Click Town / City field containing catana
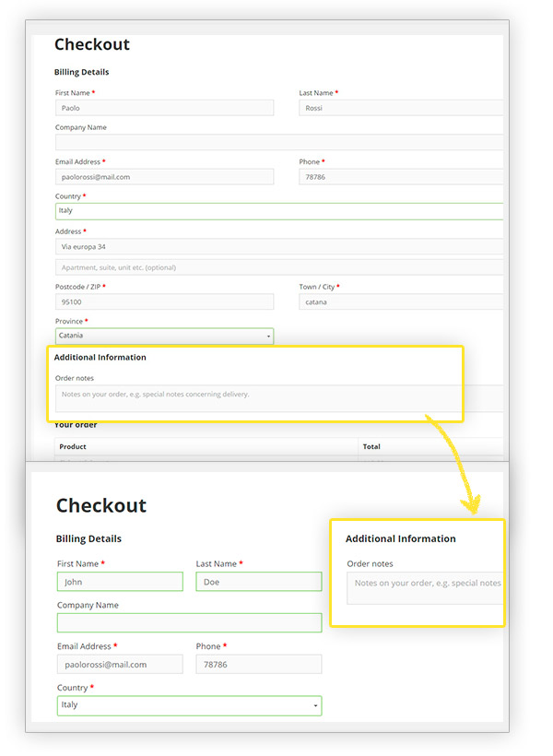This screenshot has height=756, width=553. [401, 301]
